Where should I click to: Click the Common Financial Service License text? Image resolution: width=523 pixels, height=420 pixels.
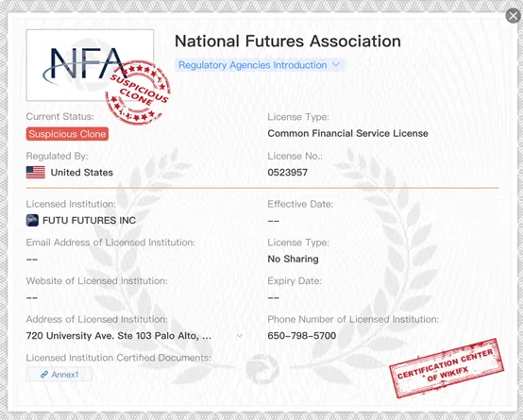[348, 133]
